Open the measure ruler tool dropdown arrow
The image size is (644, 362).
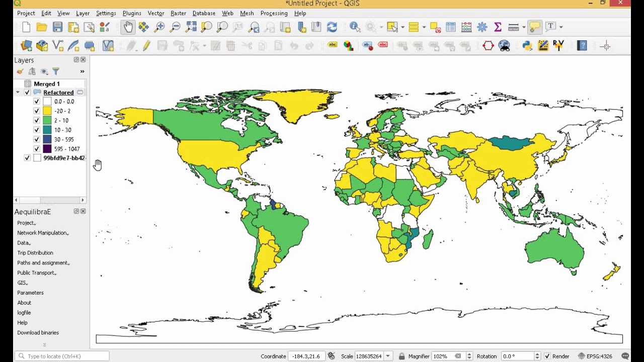(x=524, y=27)
